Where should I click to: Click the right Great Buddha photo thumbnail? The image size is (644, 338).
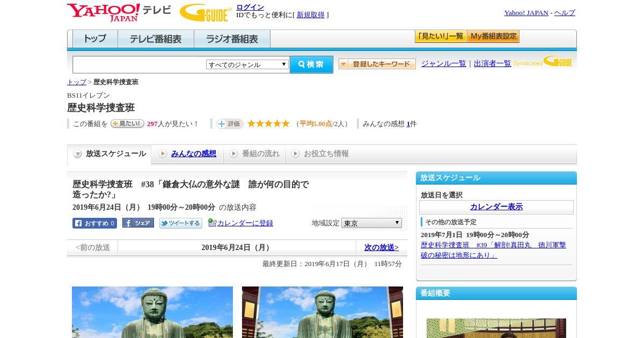[x=323, y=312]
